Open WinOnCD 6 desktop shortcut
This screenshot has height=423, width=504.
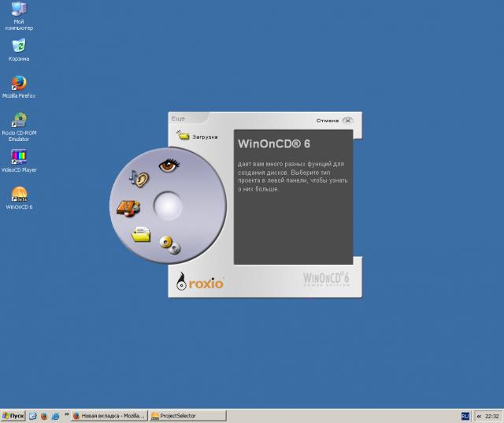19,194
